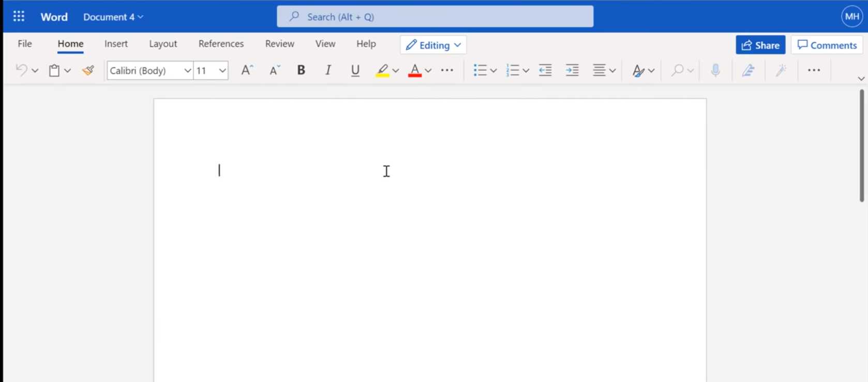The height and width of the screenshot is (382, 868).
Task: Grow the font size
Action: pyautogui.click(x=247, y=70)
